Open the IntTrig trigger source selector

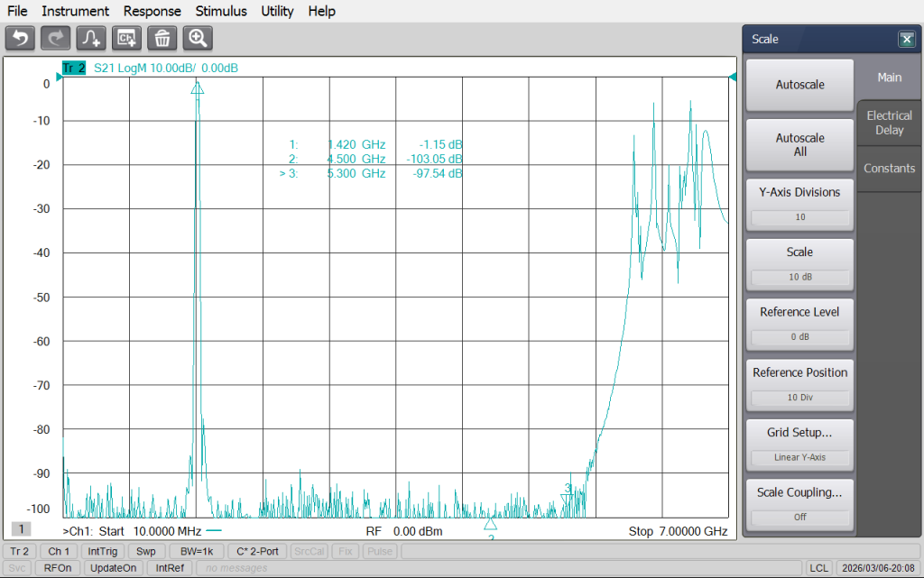pos(103,551)
